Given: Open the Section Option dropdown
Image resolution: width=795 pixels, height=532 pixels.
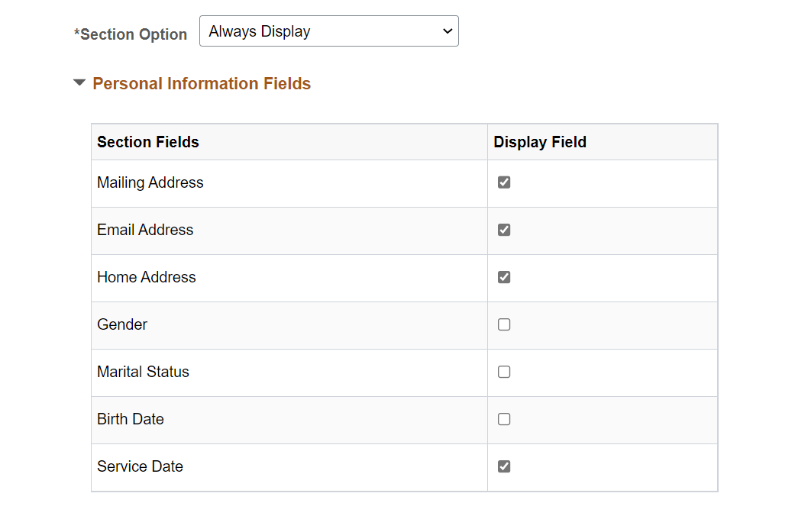Looking at the screenshot, I should pos(328,31).
